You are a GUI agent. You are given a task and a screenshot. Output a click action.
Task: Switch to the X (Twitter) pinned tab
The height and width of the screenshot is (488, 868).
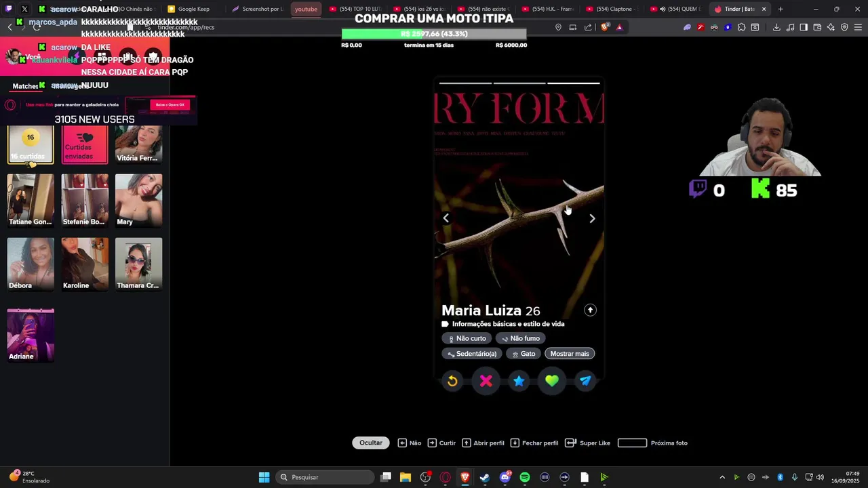click(24, 9)
